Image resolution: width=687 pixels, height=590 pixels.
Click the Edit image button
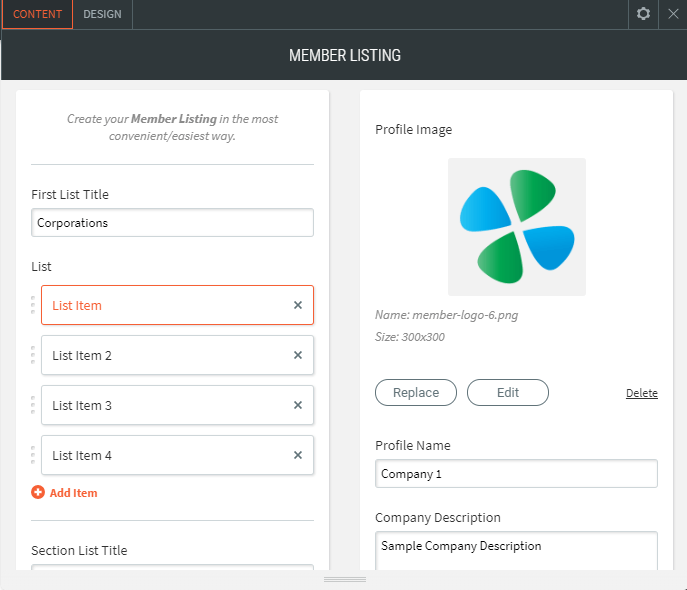click(507, 393)
